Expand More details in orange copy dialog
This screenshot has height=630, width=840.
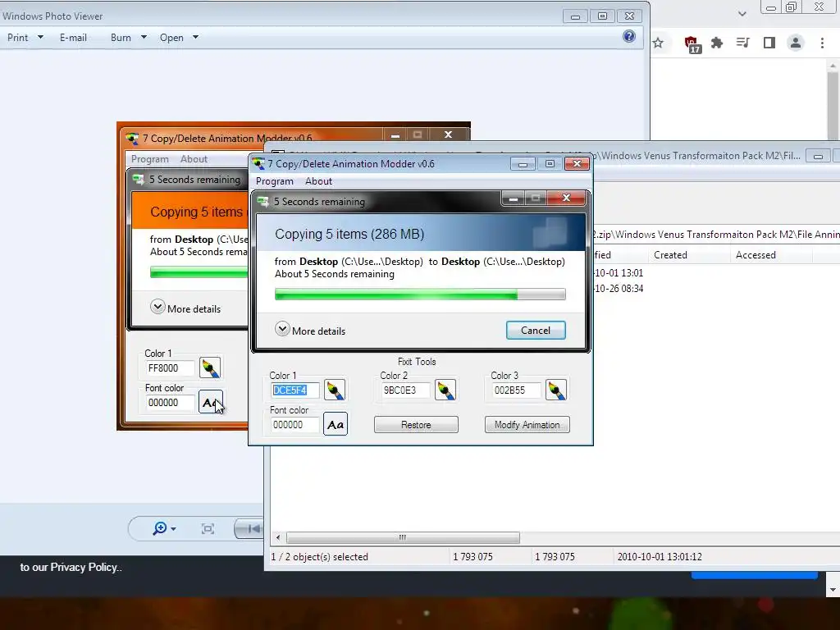click(186, 308)
